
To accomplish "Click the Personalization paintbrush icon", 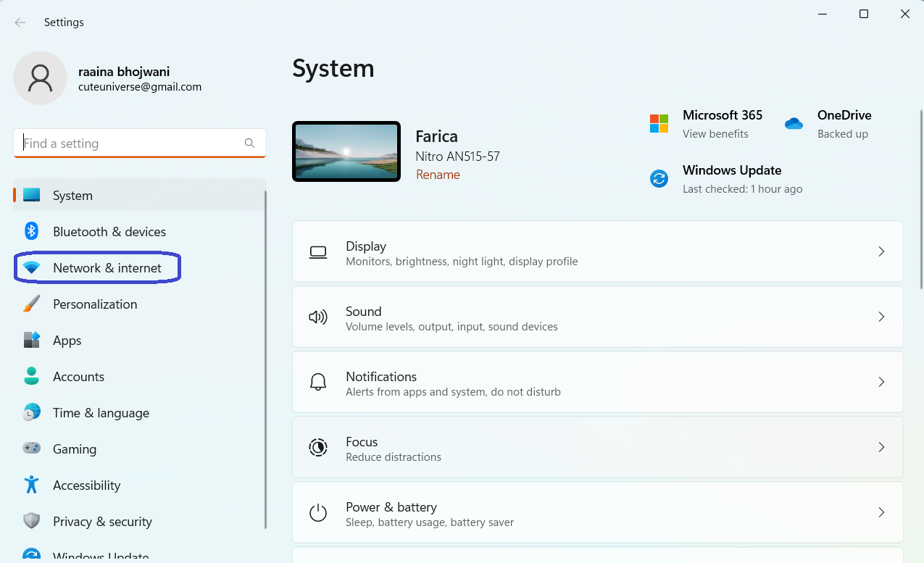I will point(31,304).
